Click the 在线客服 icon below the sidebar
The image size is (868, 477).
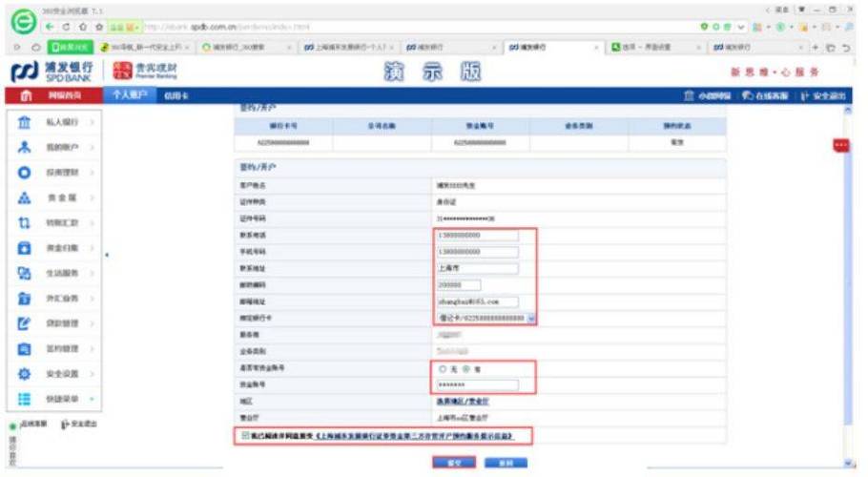click(12, 426)
